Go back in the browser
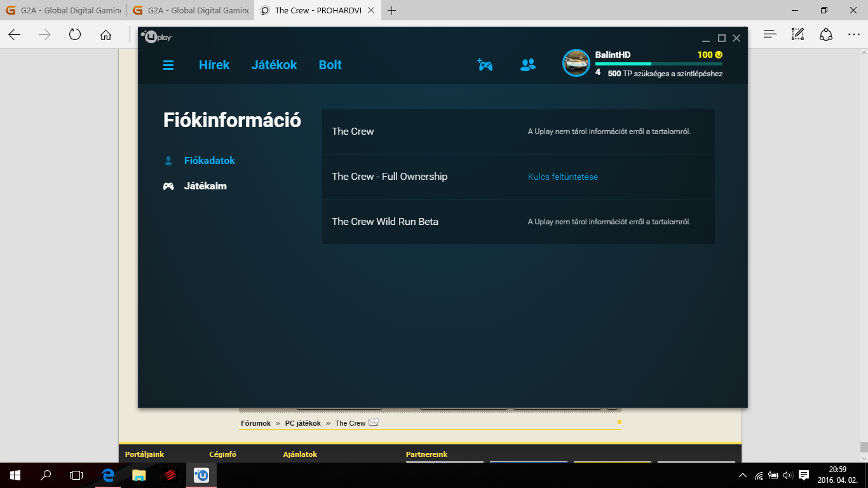The width and height of the screenshot is (868, 488). click(15, 35)
